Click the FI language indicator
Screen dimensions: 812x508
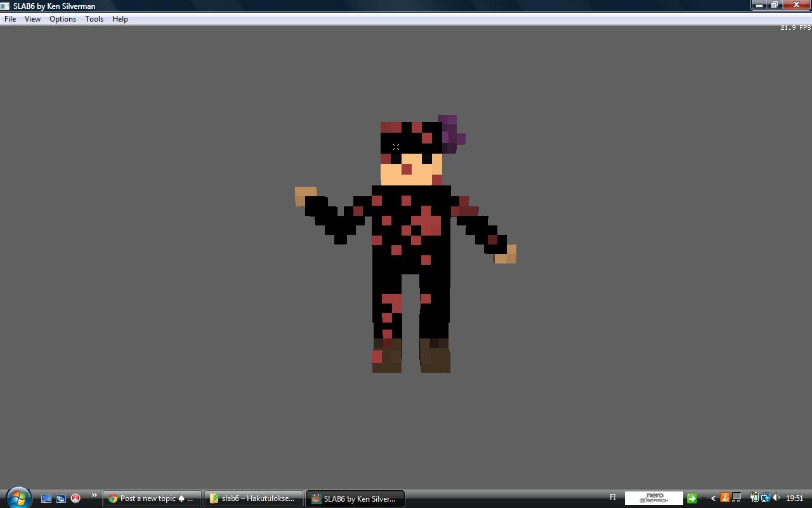pyautogui.click(x=613, y=497)
